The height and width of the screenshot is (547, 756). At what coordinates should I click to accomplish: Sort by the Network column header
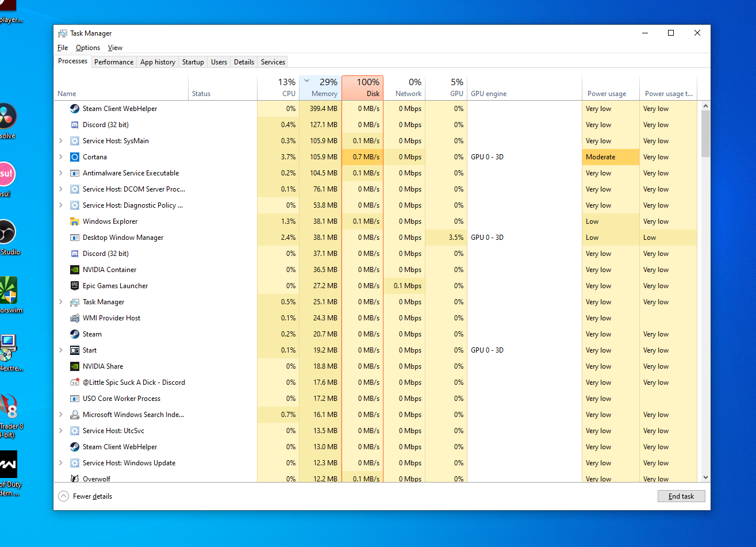(405, 87)
